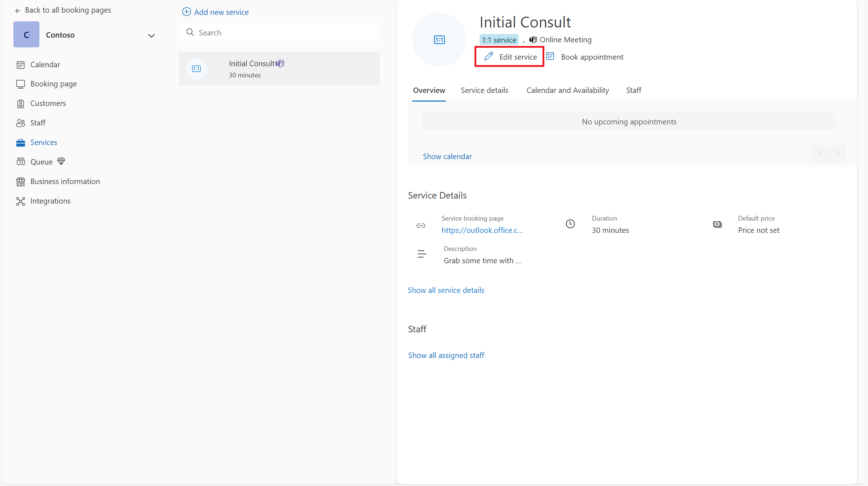Screen dimensions: 868x486
Task: Open the Calendar and Availability tab
Action: tap(567, 90)
